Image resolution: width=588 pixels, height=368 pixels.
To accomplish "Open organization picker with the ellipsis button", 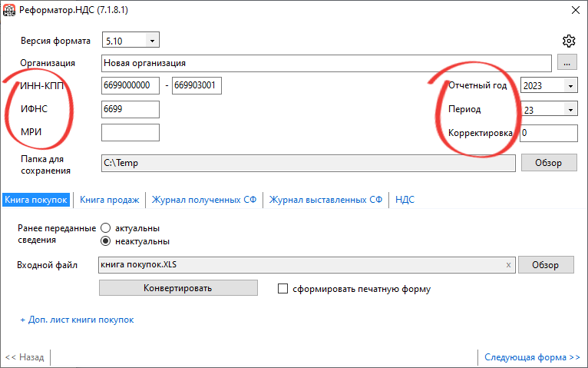I will 567,63.
